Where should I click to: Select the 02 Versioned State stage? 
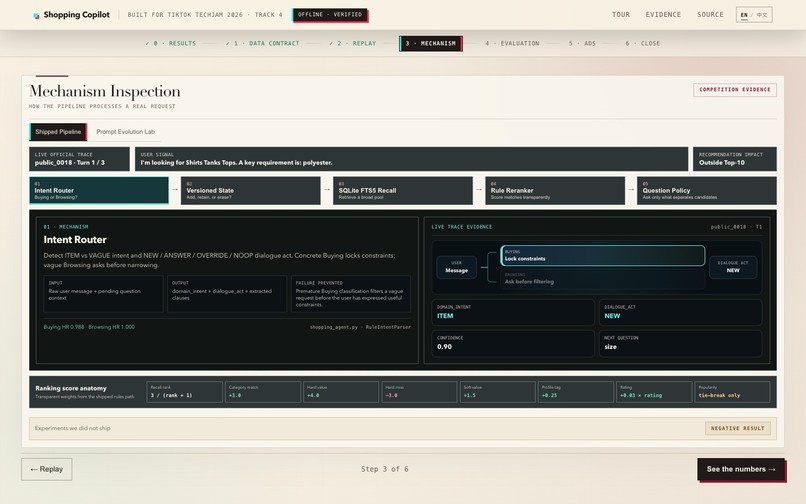[x=250, y=191]
